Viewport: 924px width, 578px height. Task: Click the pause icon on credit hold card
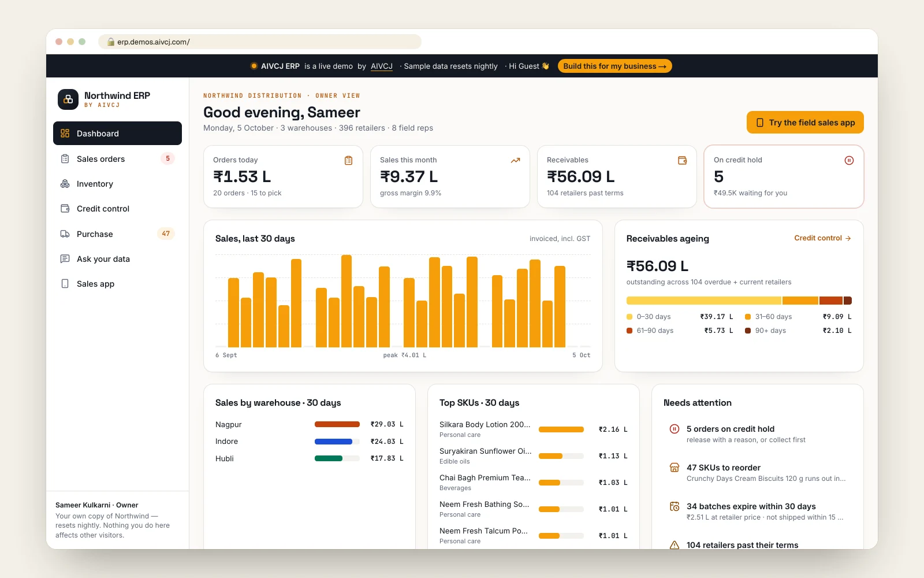pos(849,161)
